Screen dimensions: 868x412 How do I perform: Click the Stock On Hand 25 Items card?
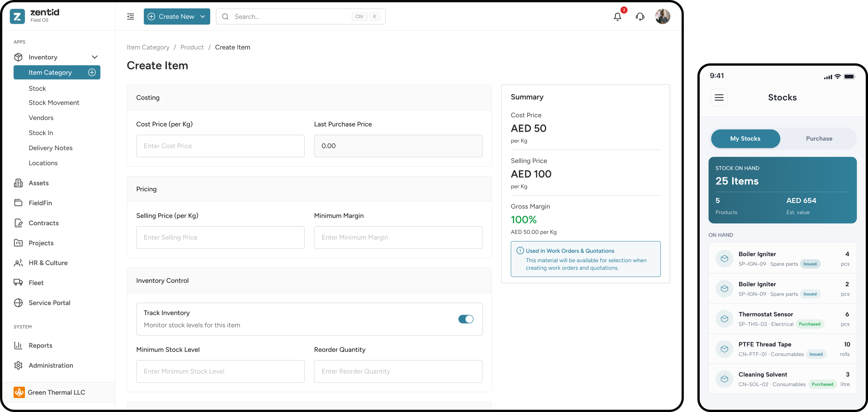click(x=783, y=190)
